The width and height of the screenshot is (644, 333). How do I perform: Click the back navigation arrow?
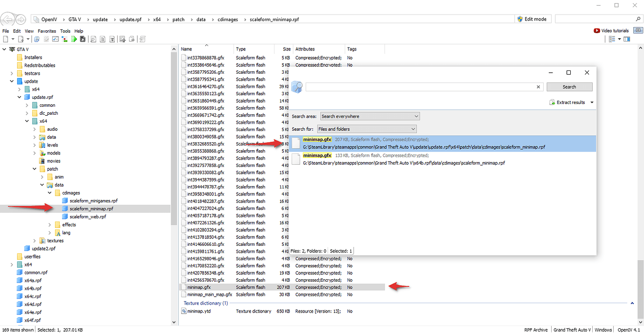8,19
